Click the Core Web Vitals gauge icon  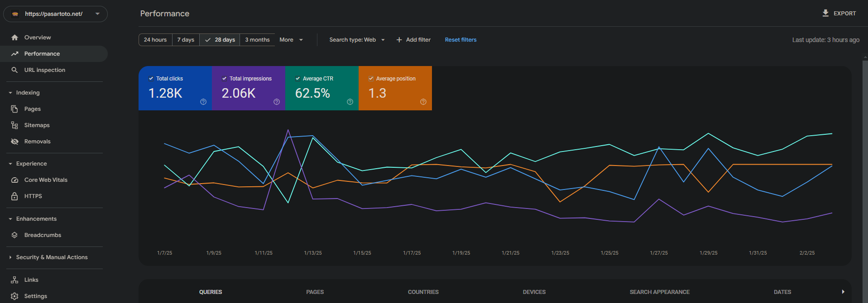(14, 180)
